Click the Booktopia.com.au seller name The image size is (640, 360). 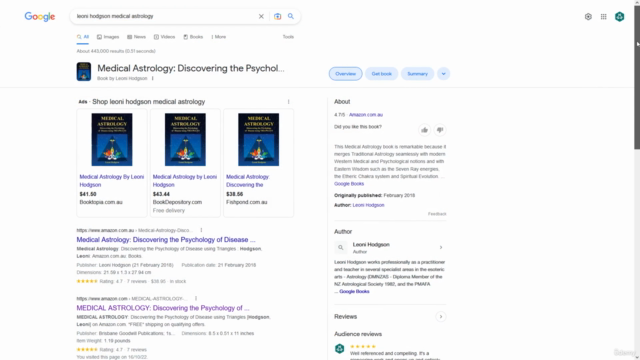click(101, 202)
